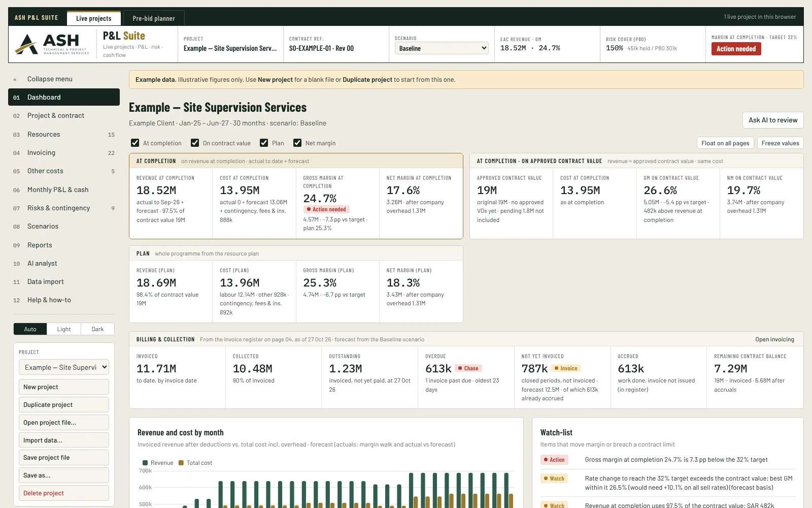The image size is (812, 508).
Task: Switch the theme to Dark
Action: coord(97,329)
